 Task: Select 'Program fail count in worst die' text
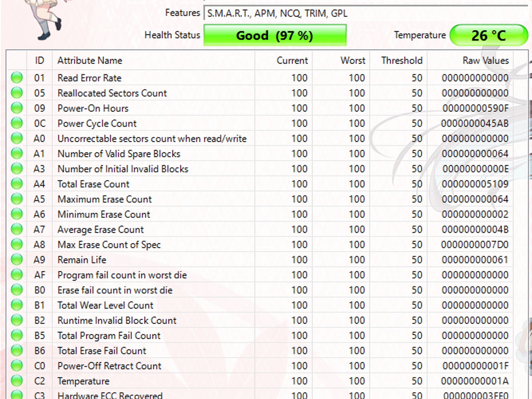[x=122, y=275]
